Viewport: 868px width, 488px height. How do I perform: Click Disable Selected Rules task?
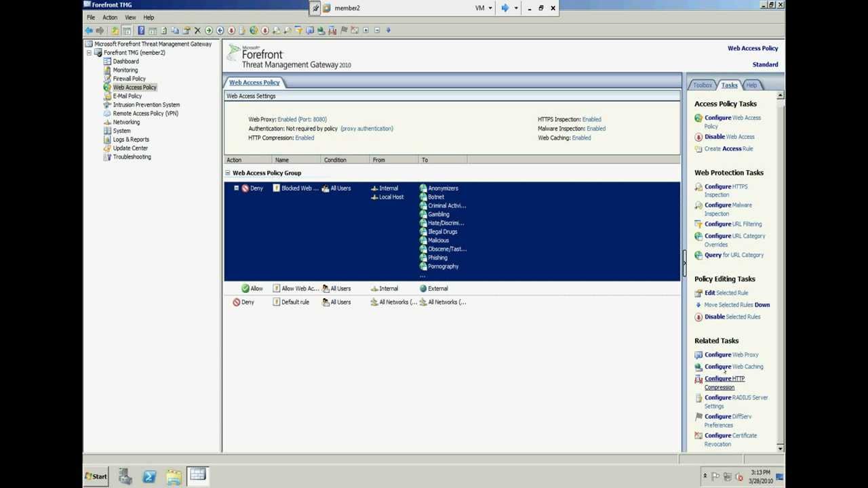tap(732, 317)
